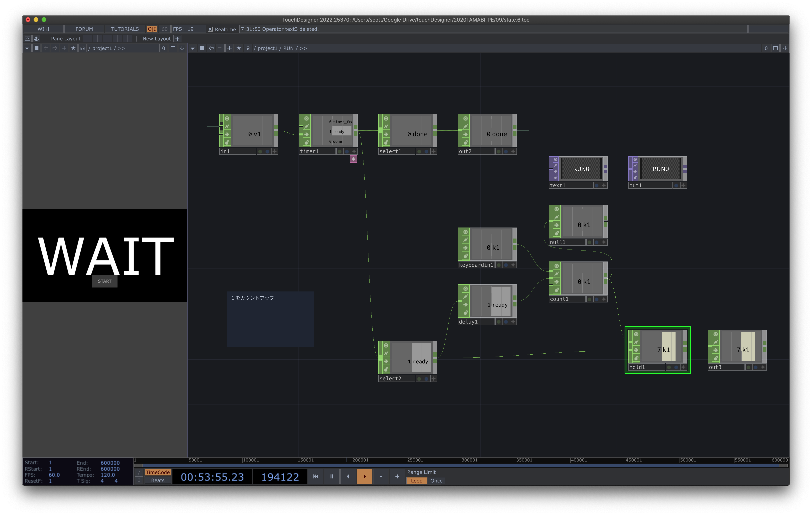Open the left pane type dropdown arrow
Screen dimensions: 812x515
point(27,48)
